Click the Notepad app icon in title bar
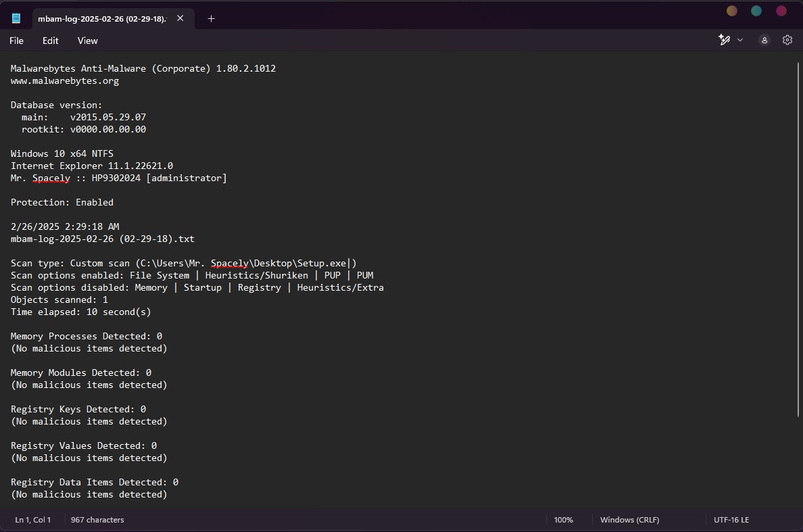The height and width of the screenshot is (532, 803). tap(16, 18)
